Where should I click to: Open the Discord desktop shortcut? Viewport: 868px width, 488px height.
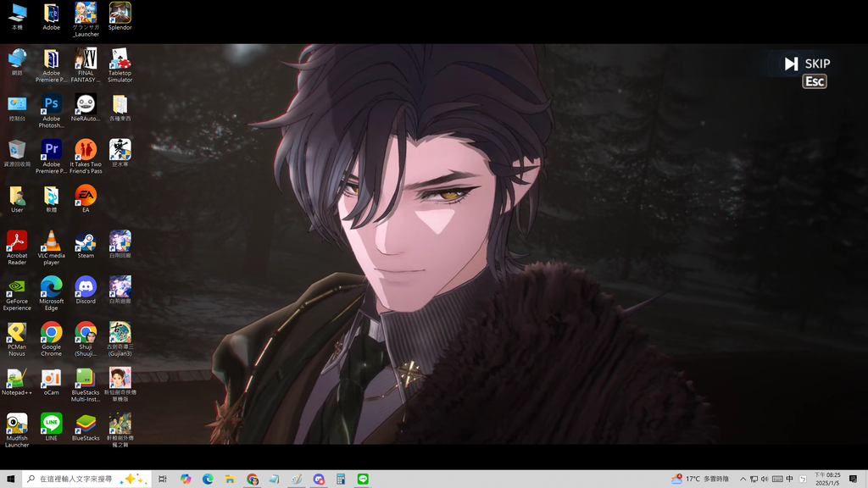pyautogui.click(x=86, y=291)
